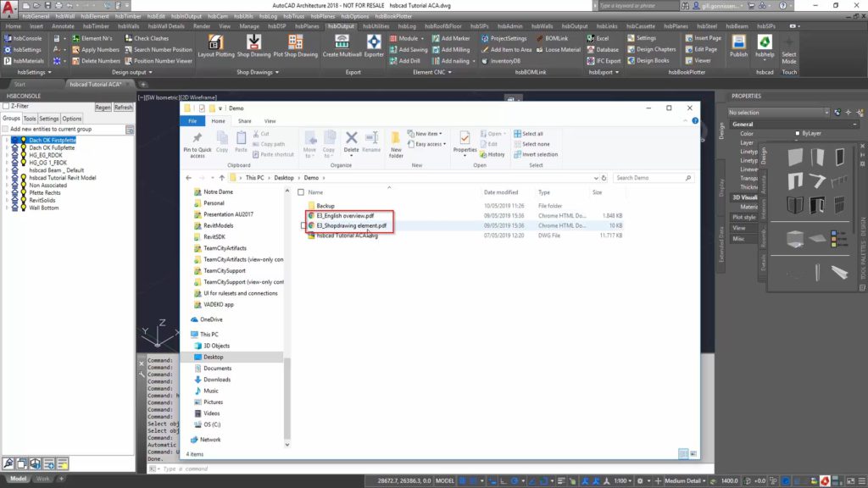Image resolution: width=868 pixels, height=488 pixels.
Task: Open File tab in Explorer window
Action: (192, 121)
